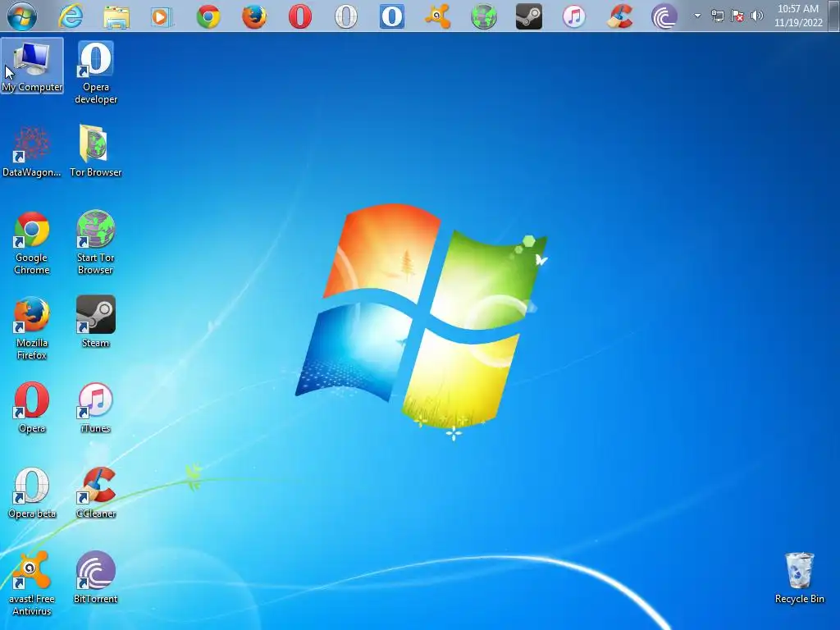
Task: Select avast! Free Antivirus desktop shortcut
Action: (x=32, y=584)
